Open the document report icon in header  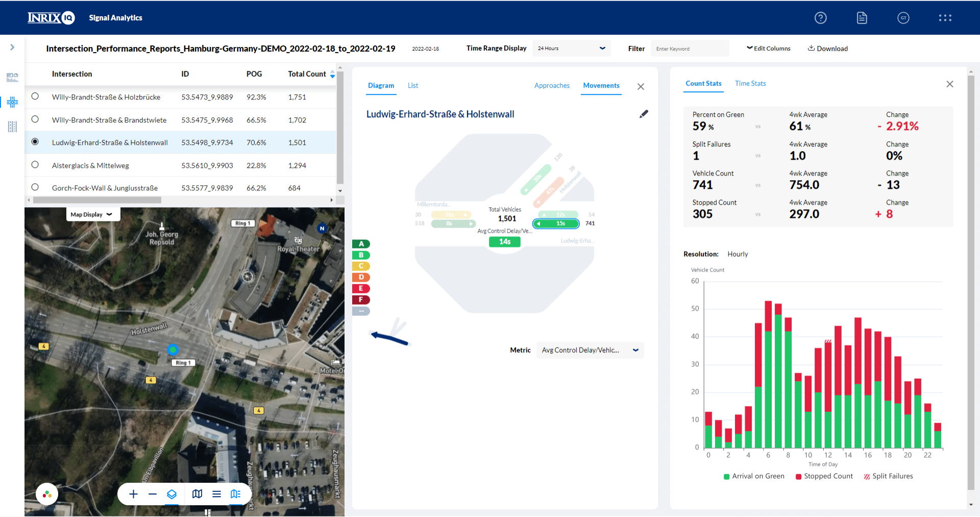tap(862, 18)
